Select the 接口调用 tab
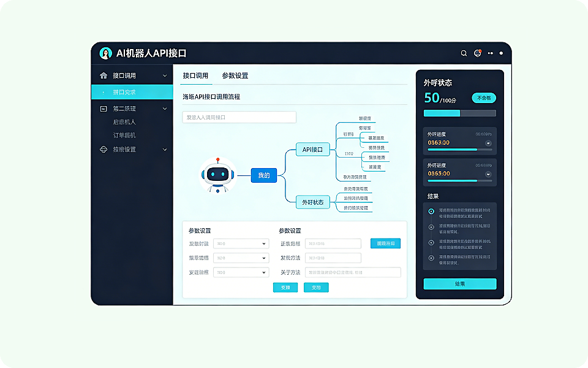The image size is (588, 368). [195, 75]
